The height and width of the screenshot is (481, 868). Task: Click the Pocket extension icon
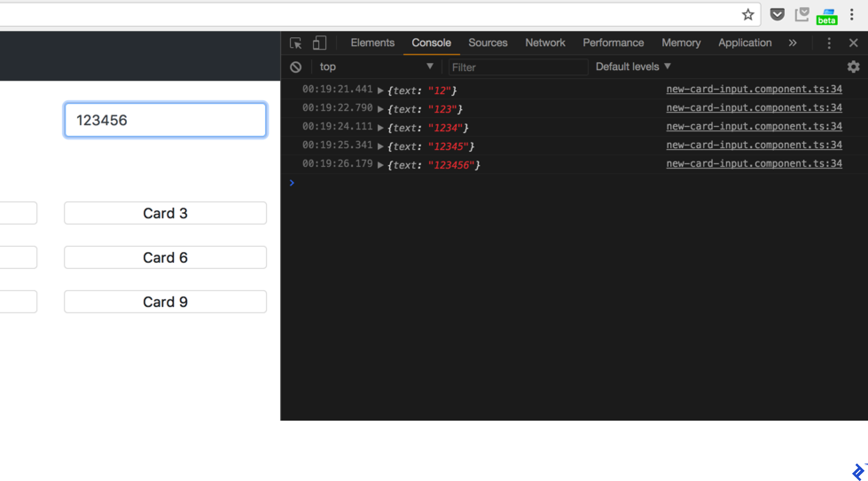click(777, 15)
